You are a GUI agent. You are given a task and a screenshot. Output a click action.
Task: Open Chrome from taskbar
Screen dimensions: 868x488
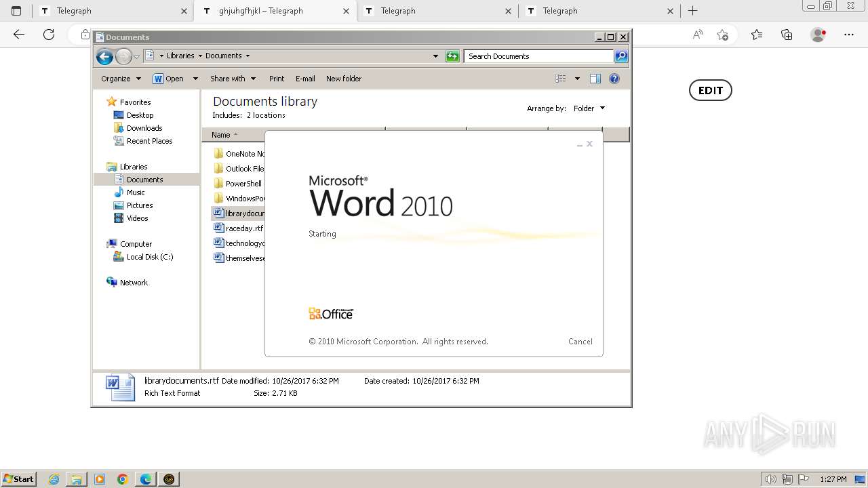click(123, 479)
